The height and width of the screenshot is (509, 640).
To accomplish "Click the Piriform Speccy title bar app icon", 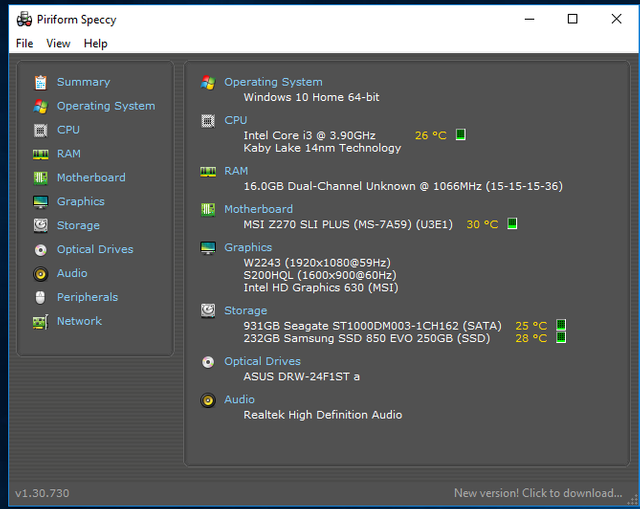I will 24,19.
